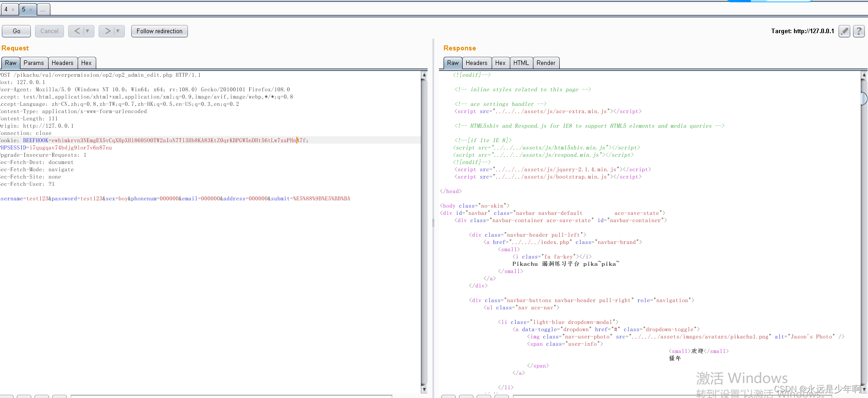Send the request with the Go button
The image size is (868, 398).
click(16, 31)
